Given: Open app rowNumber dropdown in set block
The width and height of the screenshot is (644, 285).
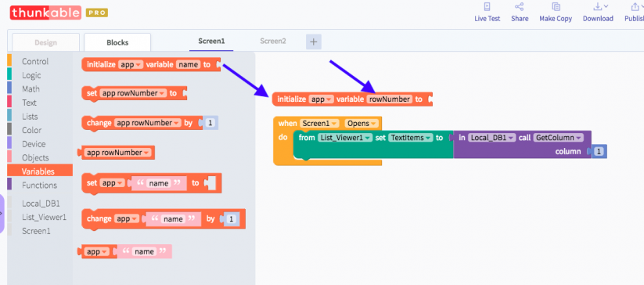Looking at the screenshot, I should pyautogui.click(x=133, y=93).
